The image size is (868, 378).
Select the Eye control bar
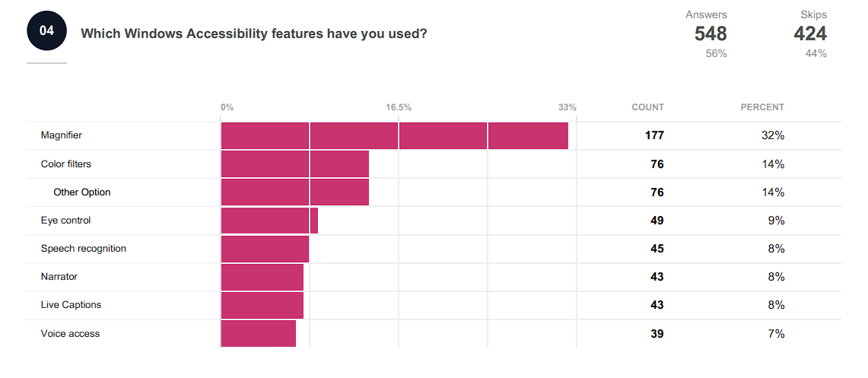click(269, 221)
